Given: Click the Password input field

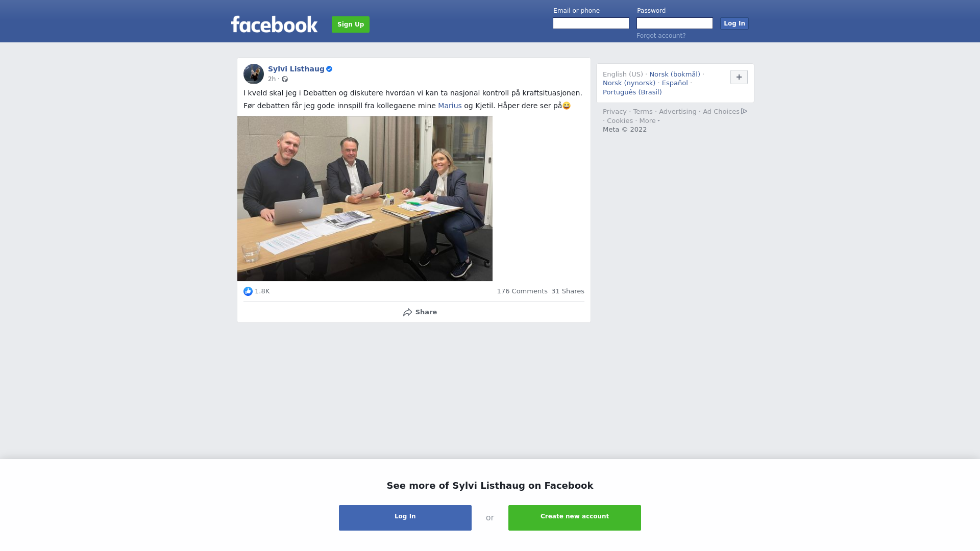Looking at the screenshot, I should click(675, 23).
